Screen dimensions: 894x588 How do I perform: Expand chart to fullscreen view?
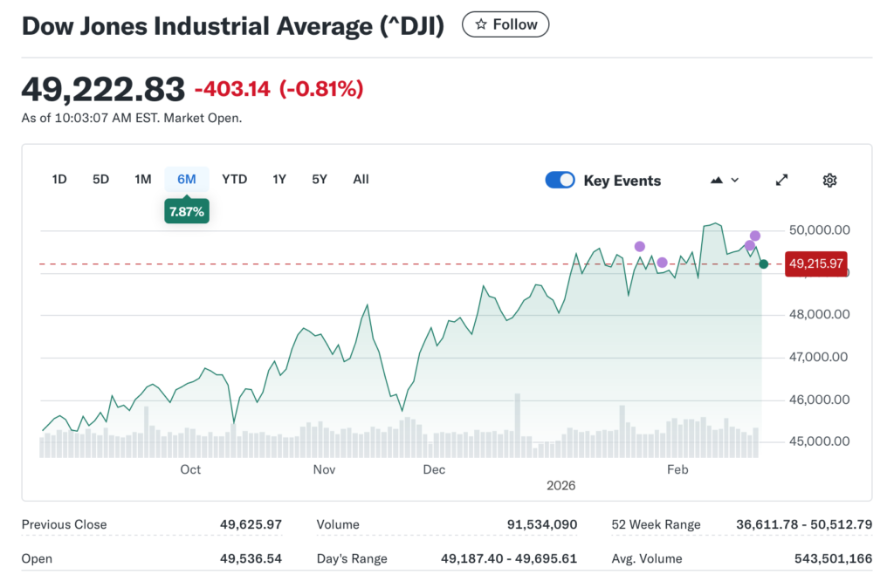point(781,180)
